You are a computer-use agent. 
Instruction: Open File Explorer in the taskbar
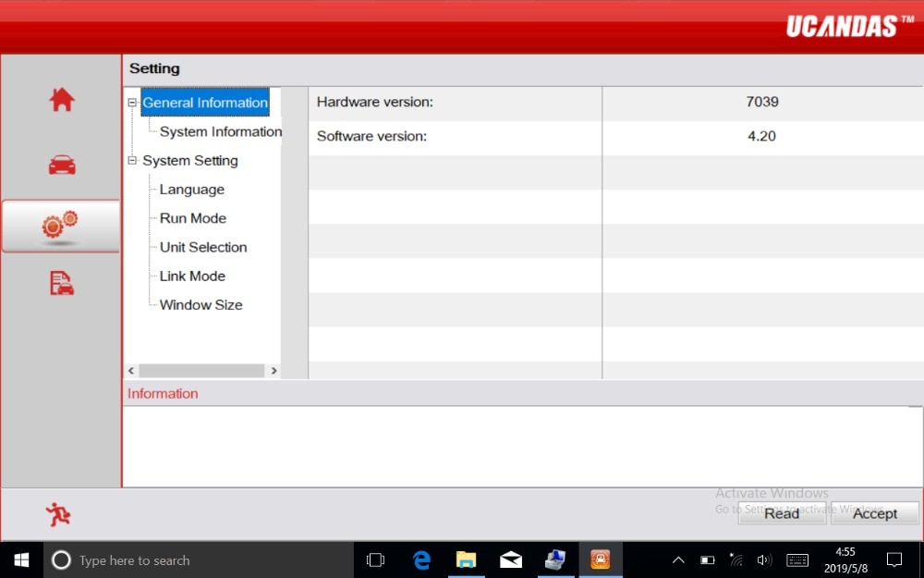pos(466,560)
